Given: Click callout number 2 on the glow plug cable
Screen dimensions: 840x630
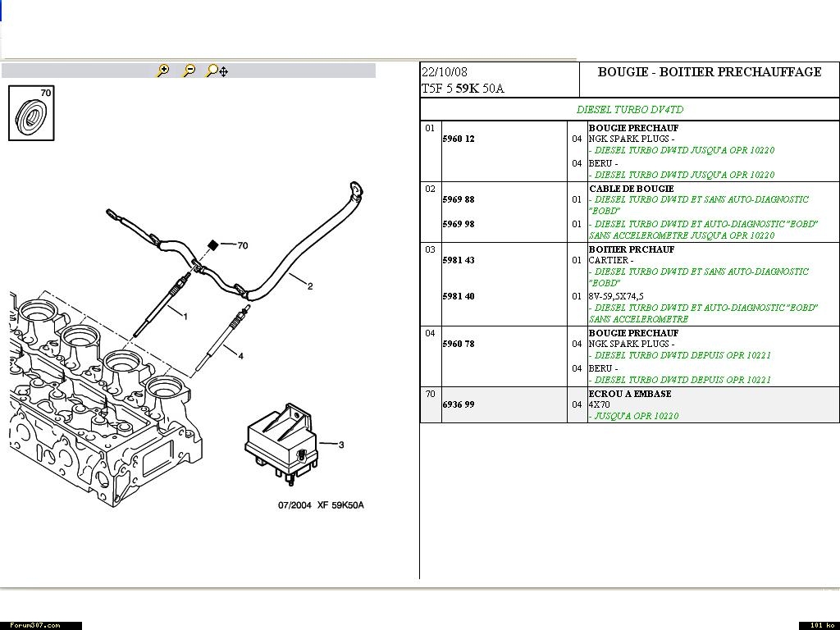Looking at the screenshot, I should [310, 286].
